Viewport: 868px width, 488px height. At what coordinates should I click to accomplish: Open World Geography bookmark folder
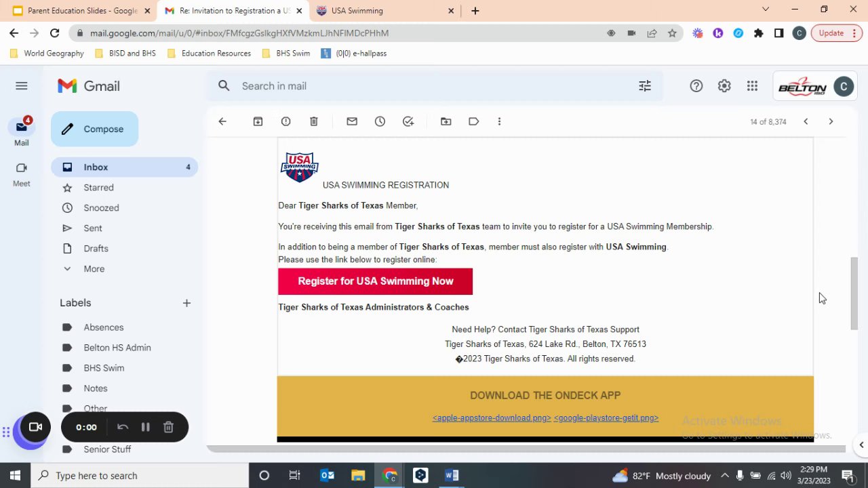pos(47,53)
